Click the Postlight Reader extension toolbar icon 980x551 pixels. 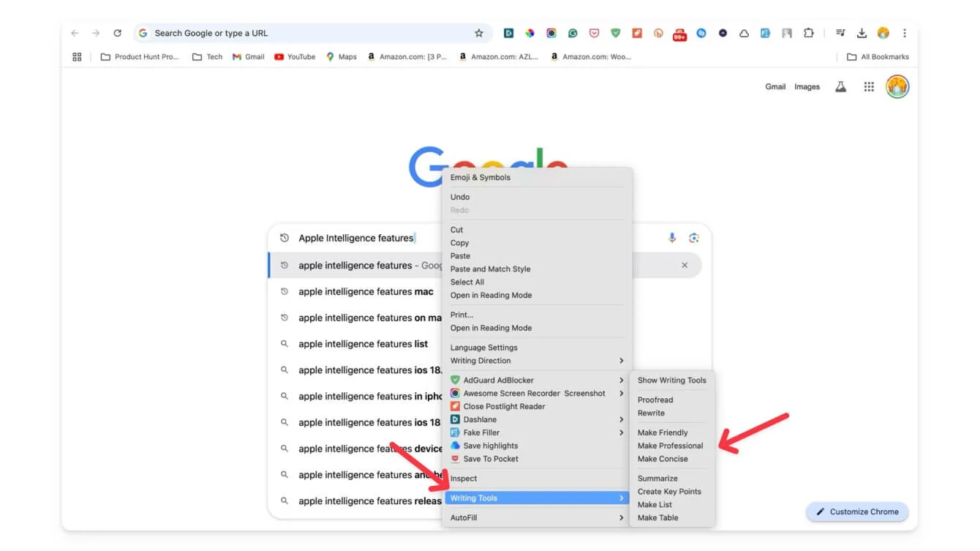click(x=637, y=33)
